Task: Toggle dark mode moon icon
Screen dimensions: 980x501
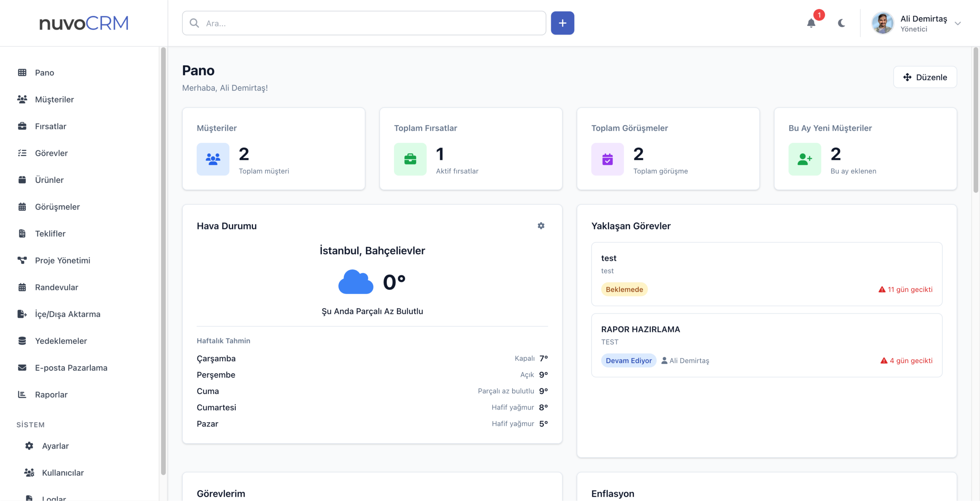Action: pyautogui.click(x=841, y=23)
